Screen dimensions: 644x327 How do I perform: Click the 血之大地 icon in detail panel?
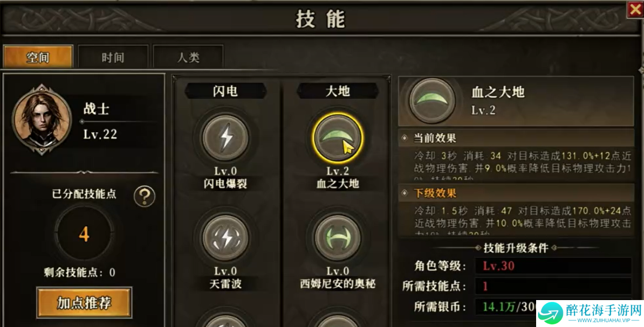432,101
